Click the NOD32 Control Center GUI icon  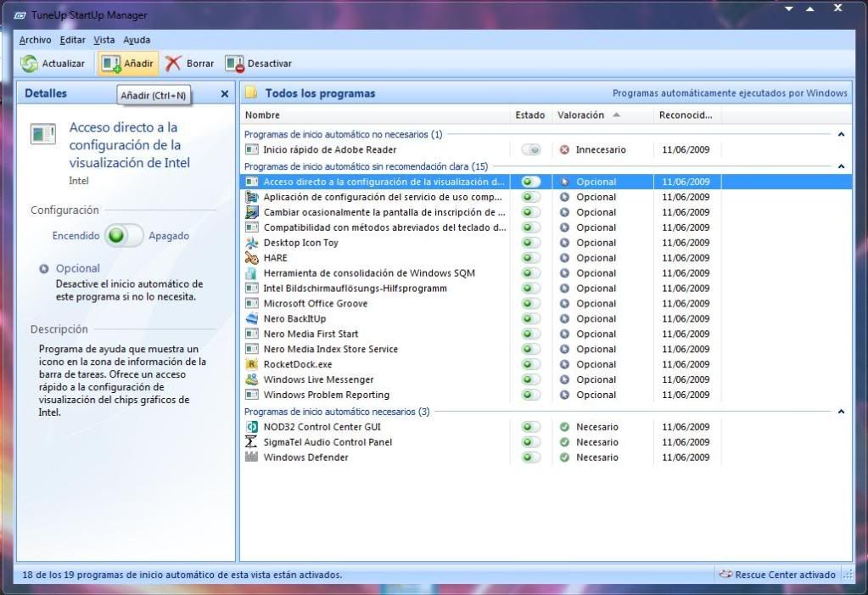252,427
